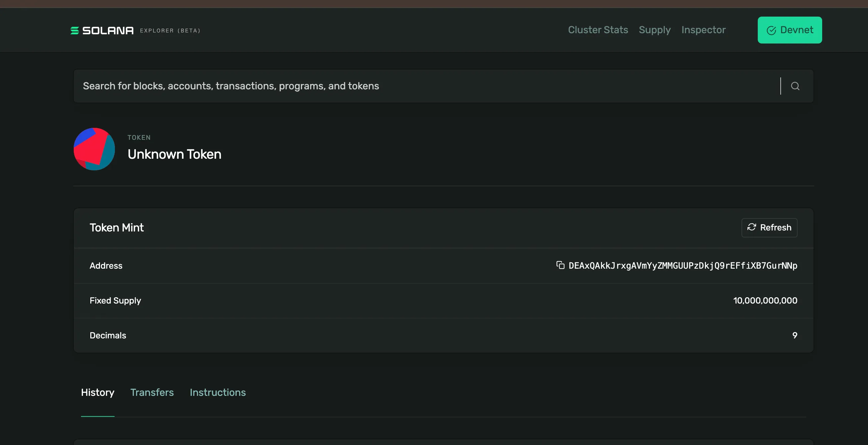Open the Inspector page
Image resolution: width=868 pixels, height=445 pixels.
point(703,30)
